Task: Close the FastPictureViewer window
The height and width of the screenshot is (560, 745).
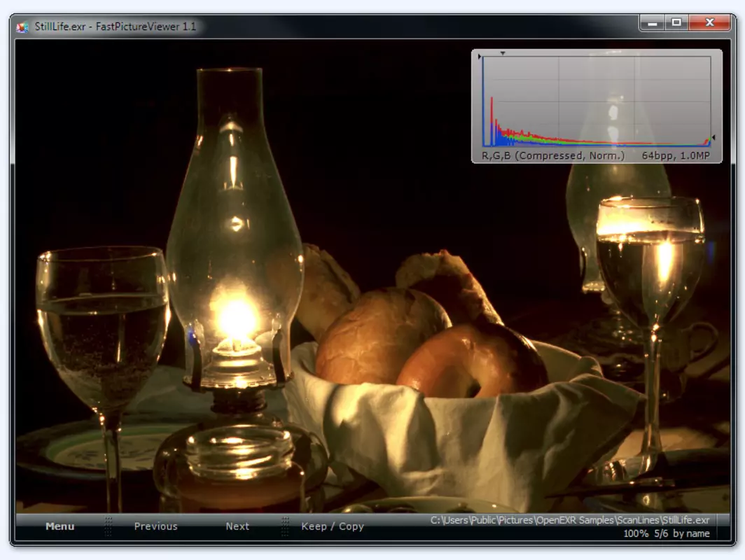Action: tap(710, 22)
